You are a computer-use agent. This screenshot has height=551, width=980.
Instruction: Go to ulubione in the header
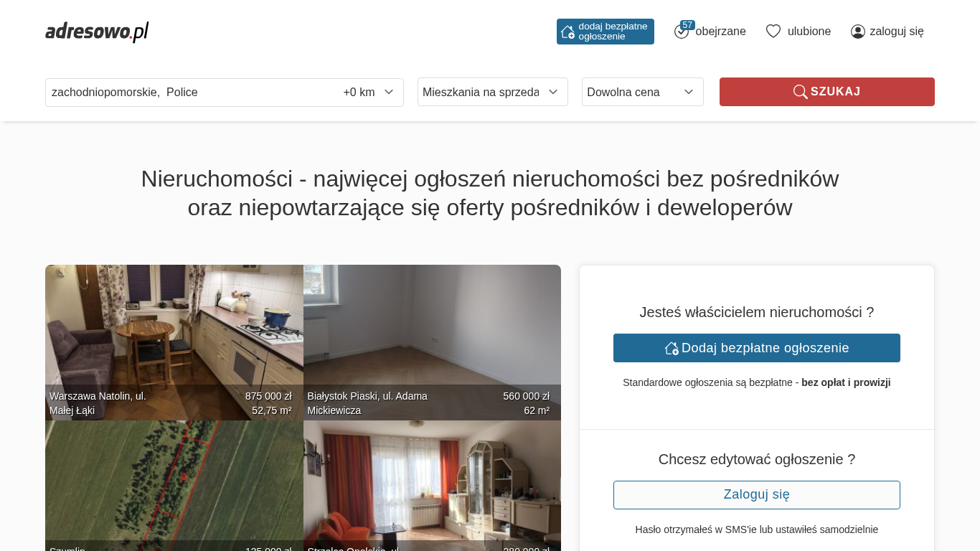(809, 32)
